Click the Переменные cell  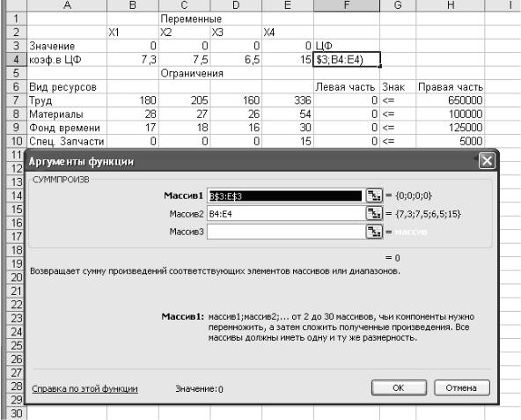(x=191, y=18)
